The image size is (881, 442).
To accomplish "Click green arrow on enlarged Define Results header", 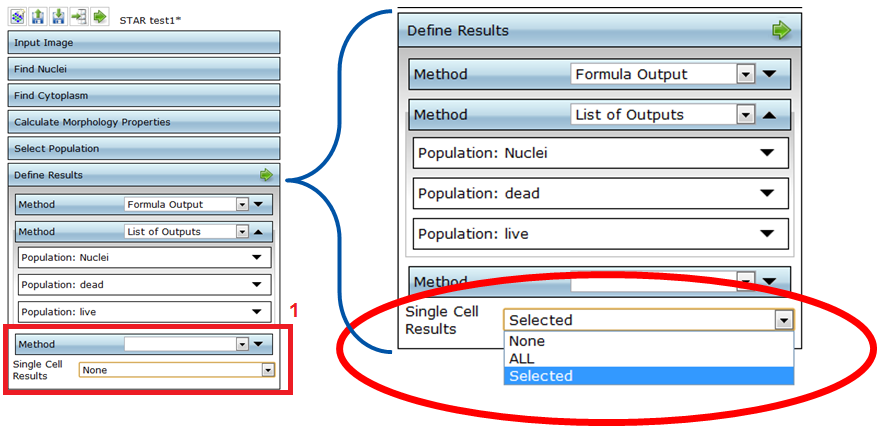I will [x=780, y=30].
